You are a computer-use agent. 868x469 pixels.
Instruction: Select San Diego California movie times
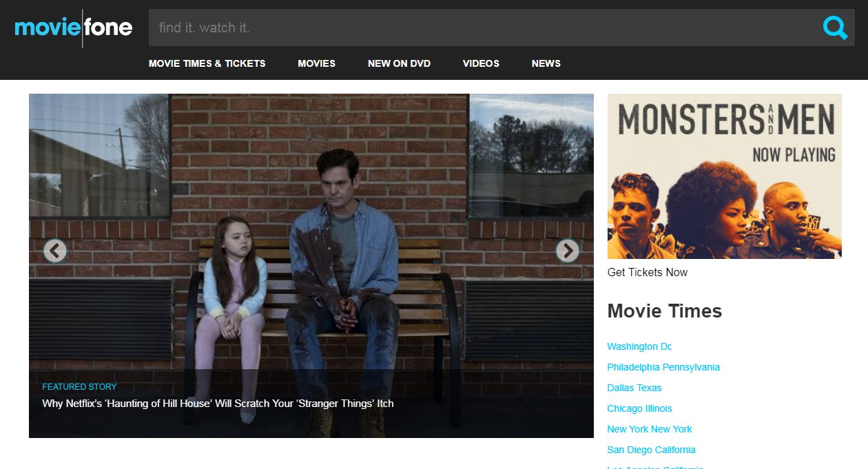(651, 450)
